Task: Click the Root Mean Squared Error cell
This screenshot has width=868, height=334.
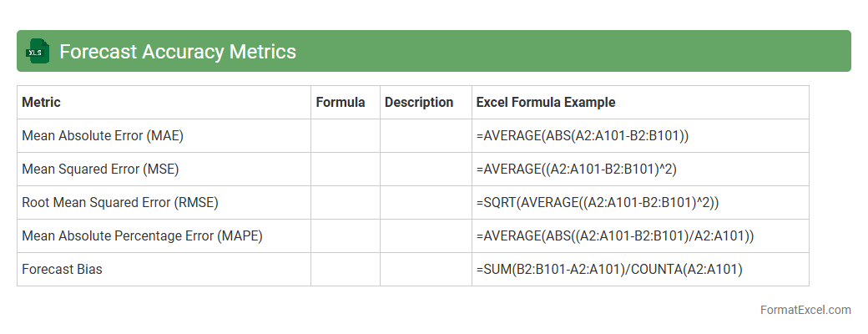Action: (x=120, y=203)
